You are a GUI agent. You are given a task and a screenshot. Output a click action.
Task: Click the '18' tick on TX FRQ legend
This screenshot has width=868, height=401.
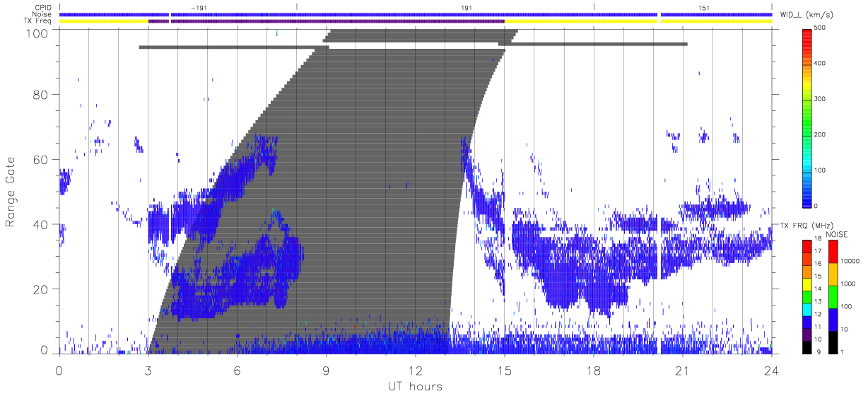(817, 240)
